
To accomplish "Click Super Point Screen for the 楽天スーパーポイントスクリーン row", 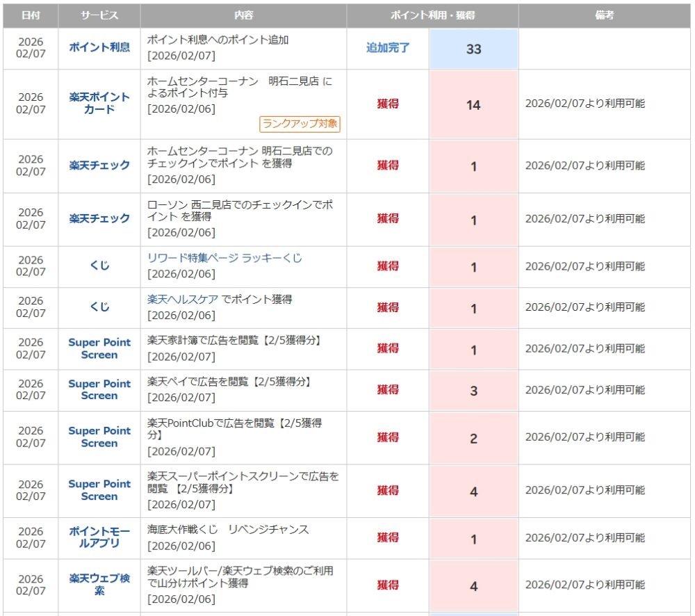I will [x=99, y=490].
